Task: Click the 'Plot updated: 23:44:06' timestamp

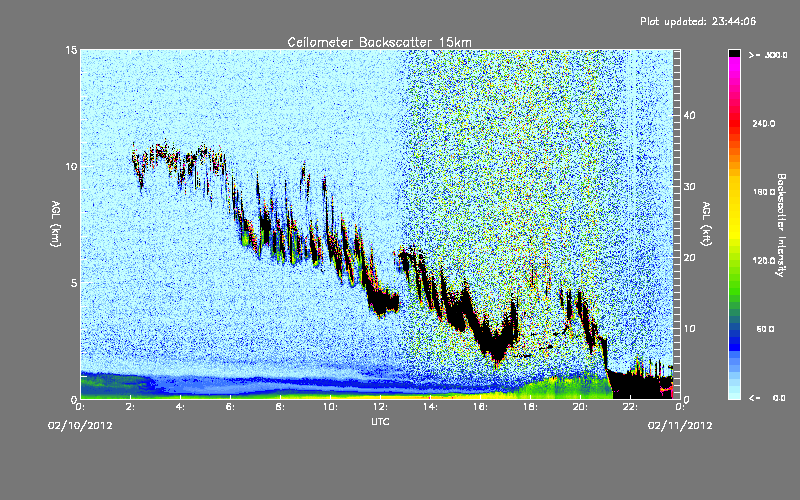Action: (698, 21)
